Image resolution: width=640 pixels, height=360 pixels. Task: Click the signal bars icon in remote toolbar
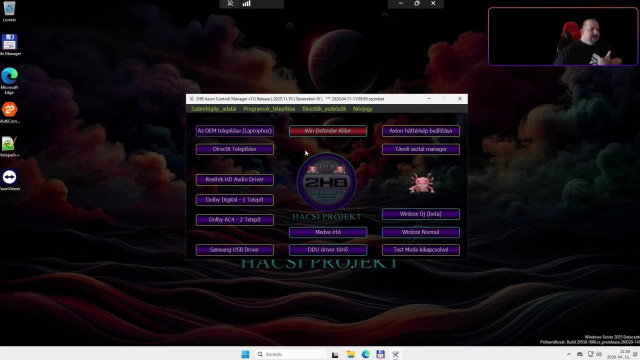[247, 4]
